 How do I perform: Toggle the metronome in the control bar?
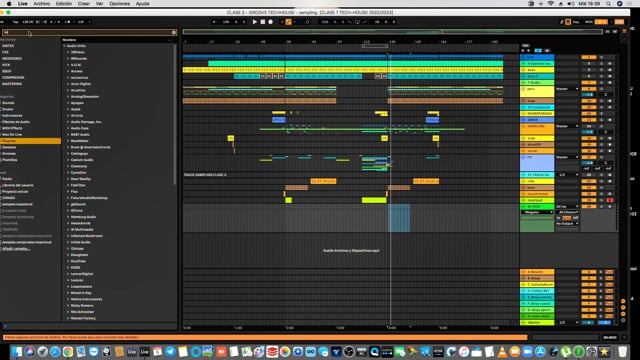(68, 22)
